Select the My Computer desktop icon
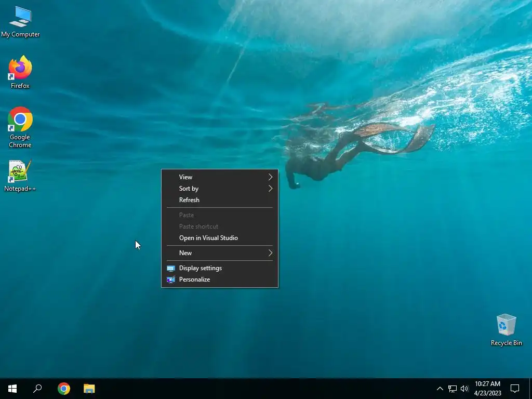This screenshot has height=399, width=532. click(20, 22)
